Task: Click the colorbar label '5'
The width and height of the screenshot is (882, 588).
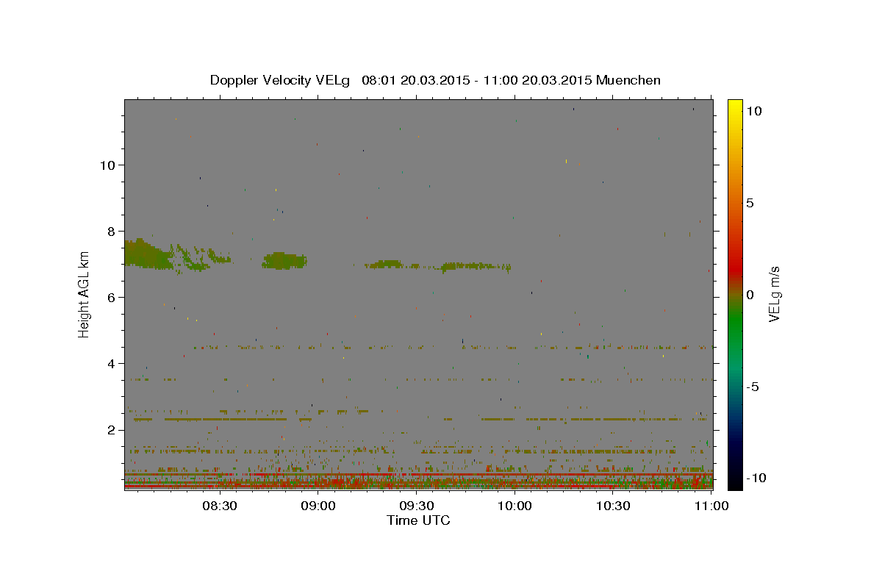Action: (750, 203)
